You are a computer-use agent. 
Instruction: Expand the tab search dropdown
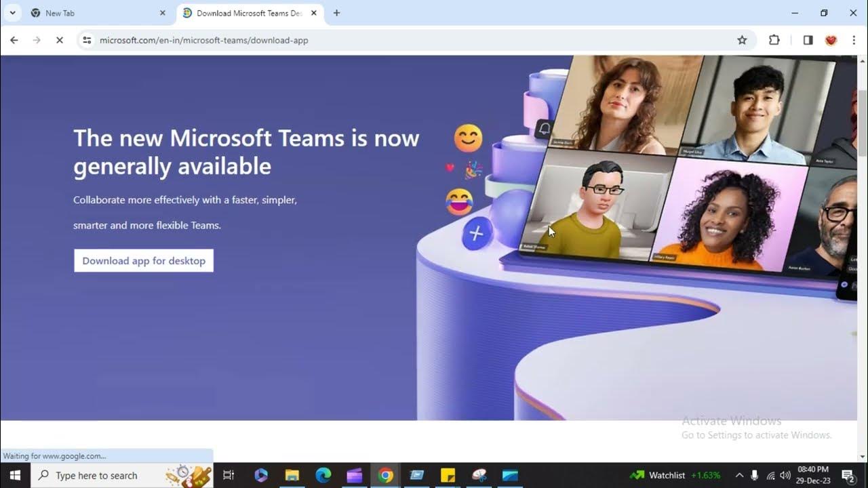(12, 13)
